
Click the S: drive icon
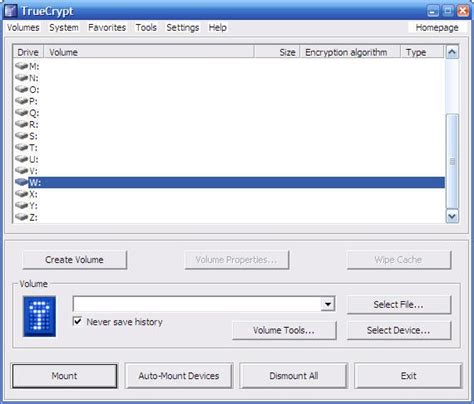tap(22, 136)
